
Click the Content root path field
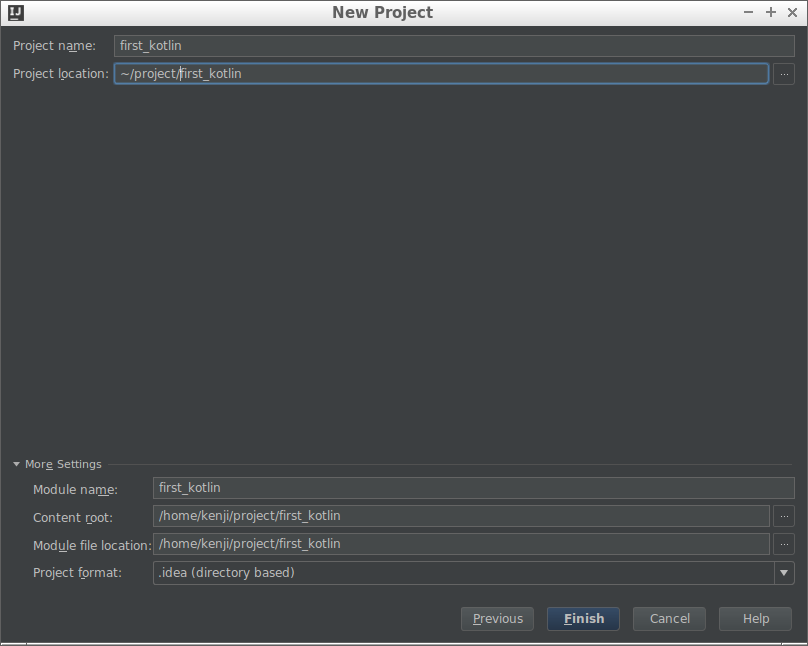[x=461, y=516]
